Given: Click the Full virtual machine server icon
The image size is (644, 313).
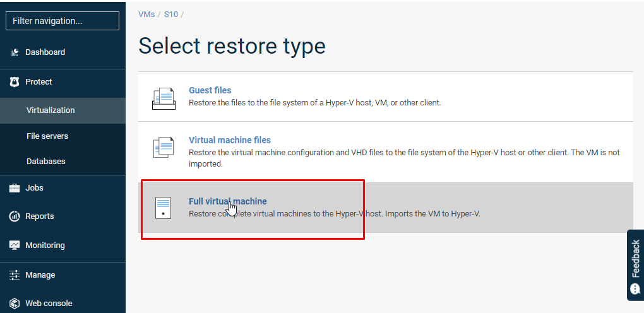Looking at the screenshot, I should (164, 208).
